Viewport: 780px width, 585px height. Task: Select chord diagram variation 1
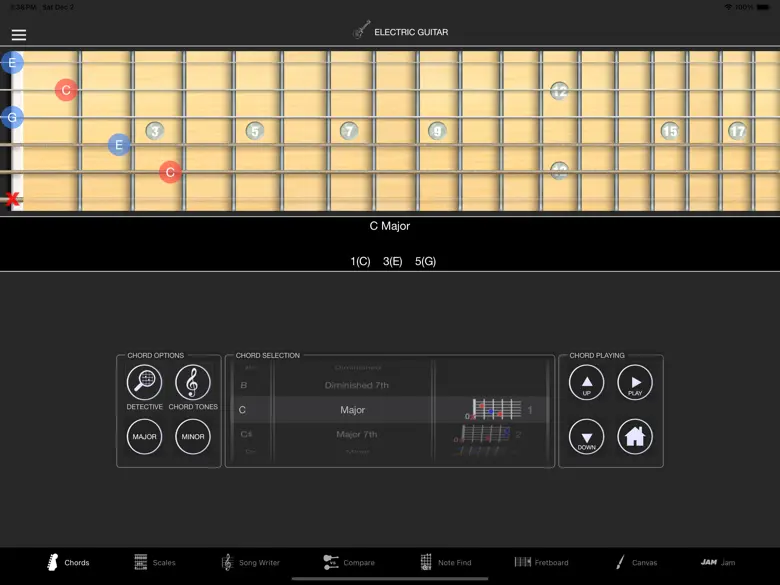tap(498, 409)
